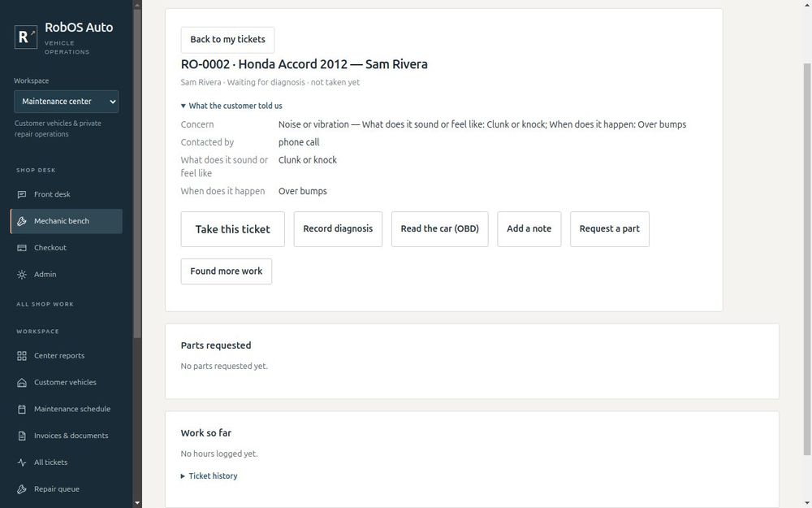Click 'No hours logged yet.' text
This screenshot has height=508, width=812.
click(219, 454)
